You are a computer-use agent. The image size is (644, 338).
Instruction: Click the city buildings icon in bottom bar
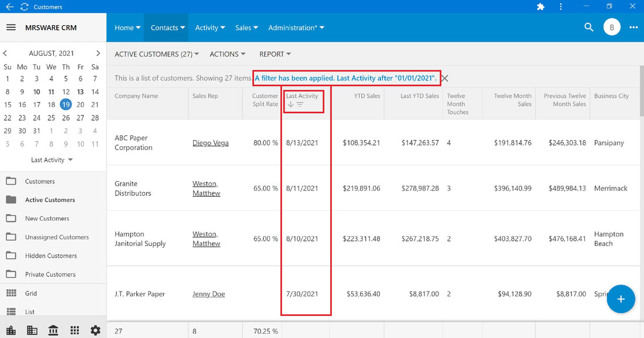11,330
